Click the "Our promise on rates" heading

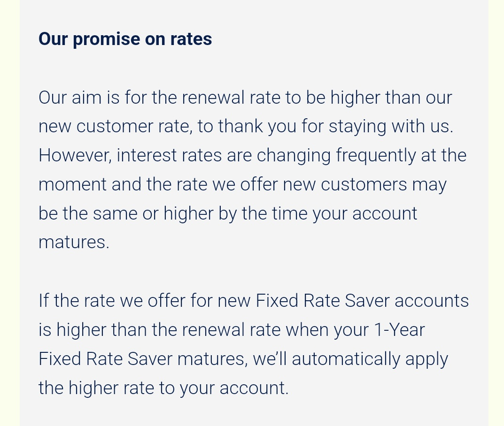click(x=125, y=39)
